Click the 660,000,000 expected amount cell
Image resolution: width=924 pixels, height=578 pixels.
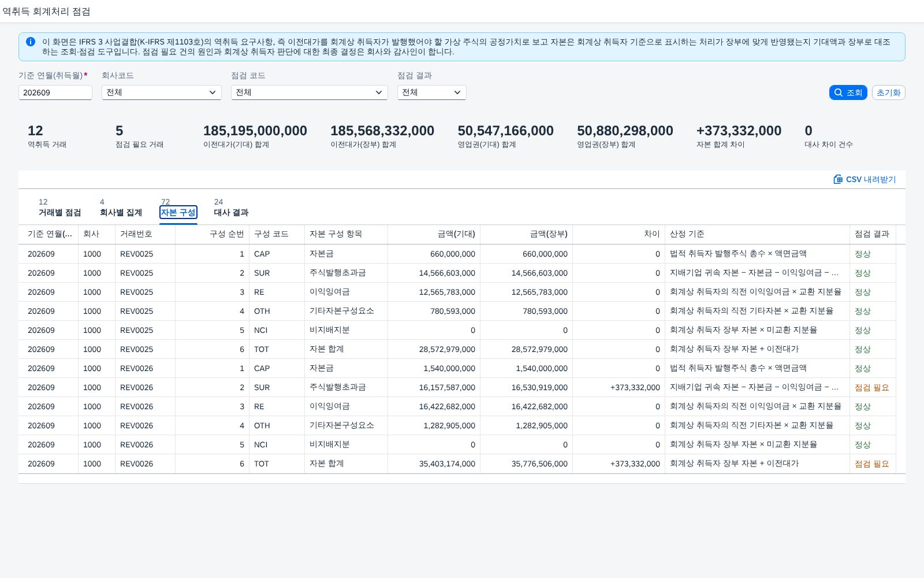coord(453,254)
